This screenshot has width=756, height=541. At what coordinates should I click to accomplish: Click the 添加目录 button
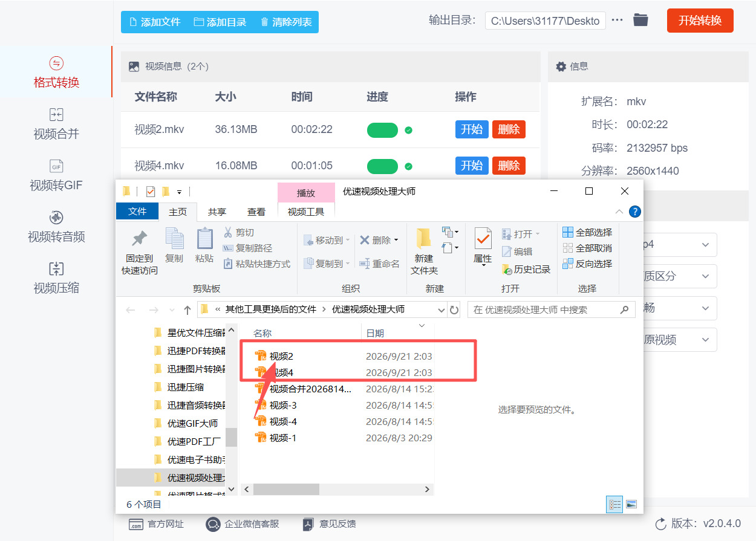coord(220,22)
